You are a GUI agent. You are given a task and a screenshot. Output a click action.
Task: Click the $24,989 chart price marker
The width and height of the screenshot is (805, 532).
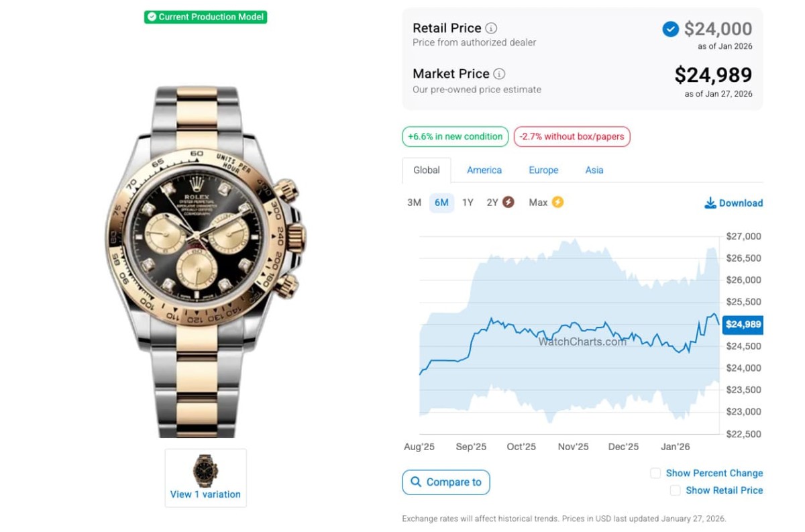click(x=743, y=325)
